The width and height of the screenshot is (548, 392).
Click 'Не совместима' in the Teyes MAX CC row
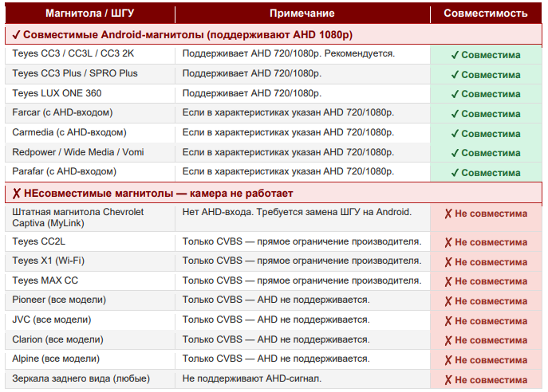point(486,281)
